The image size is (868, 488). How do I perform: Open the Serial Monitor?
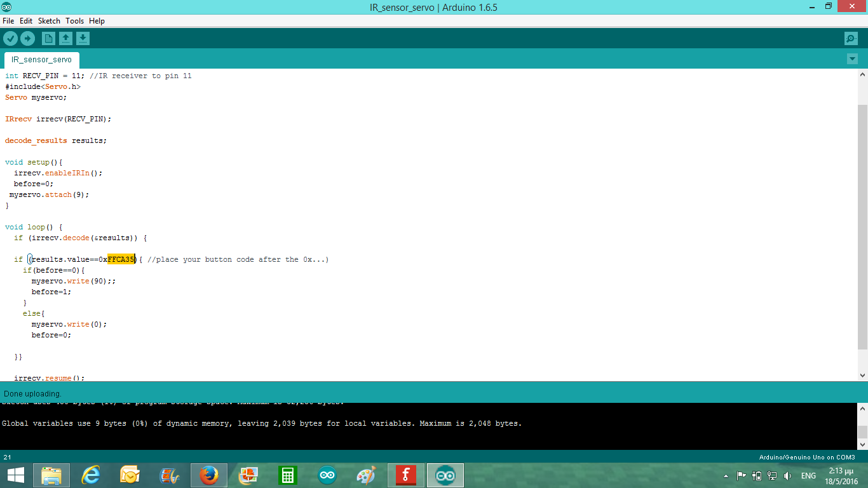851,39
